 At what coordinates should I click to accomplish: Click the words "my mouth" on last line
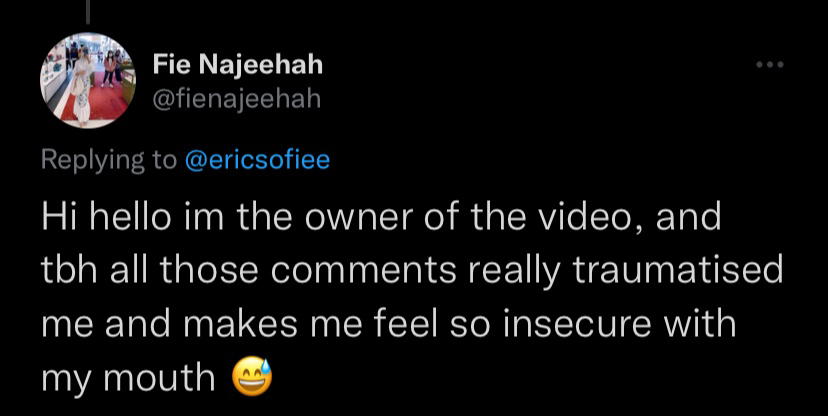[128, 379]
